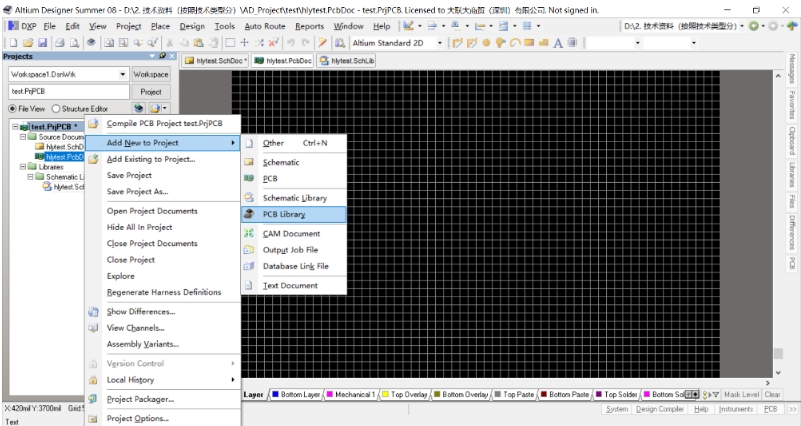Click the Place Via icon
This screenshot has width=801, height=426.
click(x=501, y=43)
